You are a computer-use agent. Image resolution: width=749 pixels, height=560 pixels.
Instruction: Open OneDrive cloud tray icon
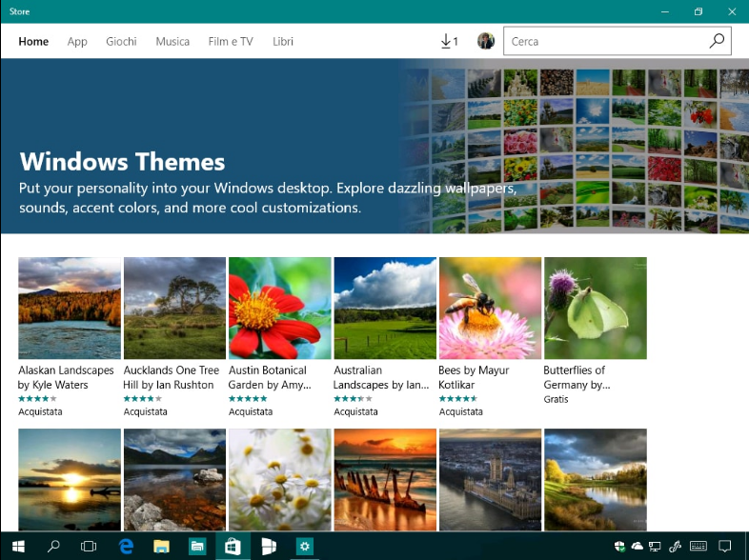coord(638,546)
